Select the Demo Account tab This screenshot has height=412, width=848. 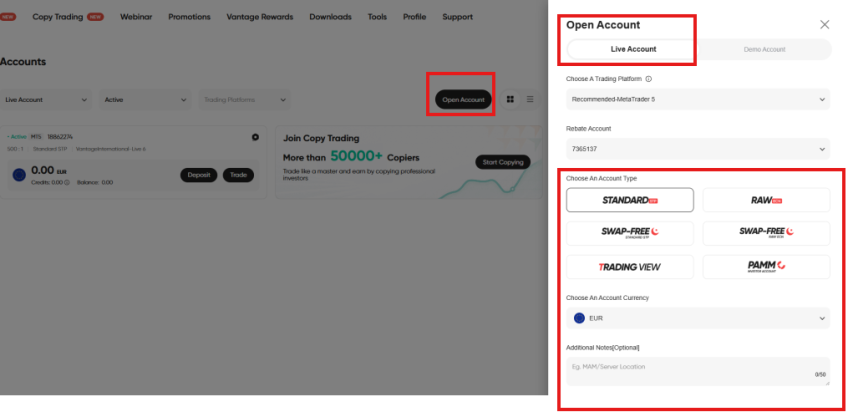(x=764, y=49)
